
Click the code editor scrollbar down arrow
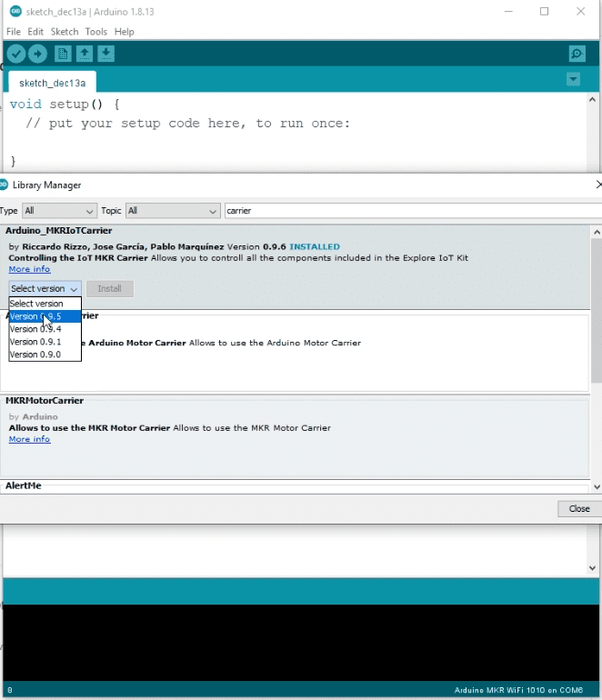tap(592, 568)
